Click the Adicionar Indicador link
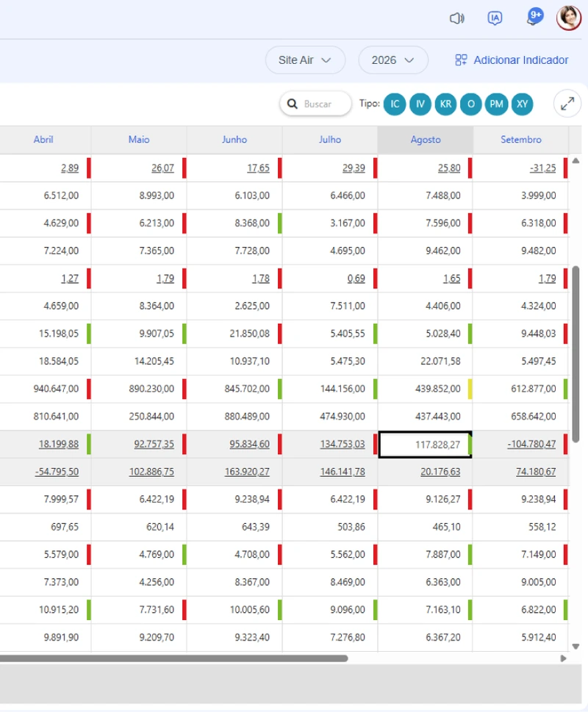 pyautogui.click(x=521, y=60)
